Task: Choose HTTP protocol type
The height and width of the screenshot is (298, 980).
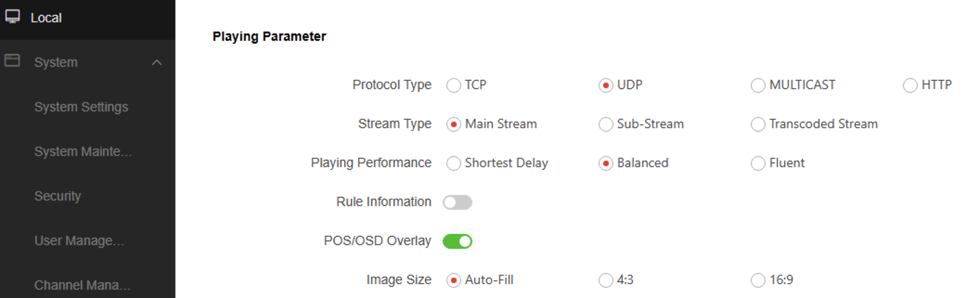Action: [x=910, y=85]
